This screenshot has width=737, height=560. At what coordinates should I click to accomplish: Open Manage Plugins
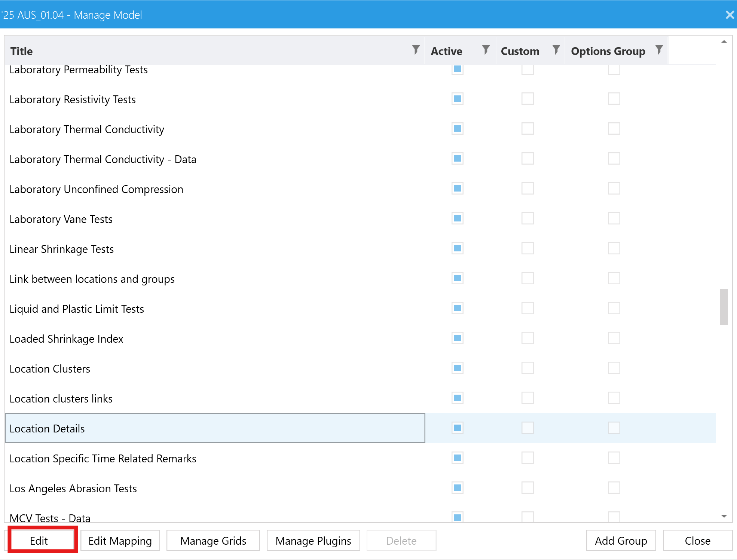(313, 541)
